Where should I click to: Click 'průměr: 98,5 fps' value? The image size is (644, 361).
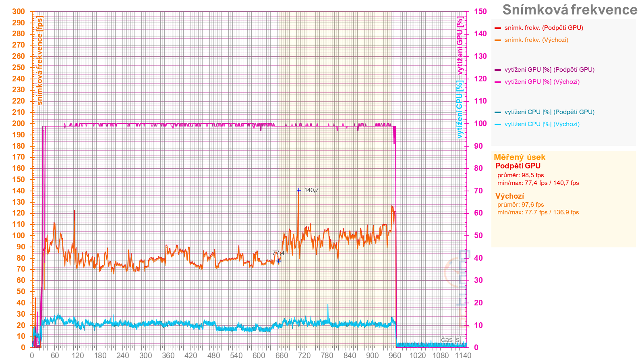point(521,175)
